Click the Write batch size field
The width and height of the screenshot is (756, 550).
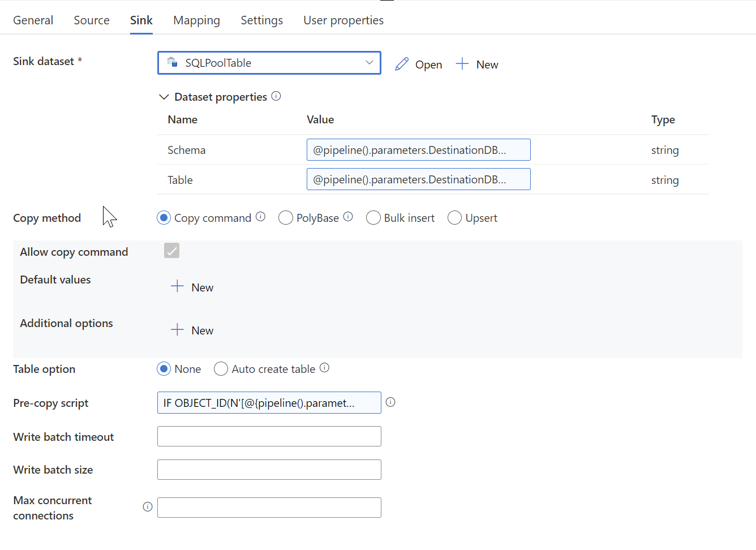tap(269, 470)
